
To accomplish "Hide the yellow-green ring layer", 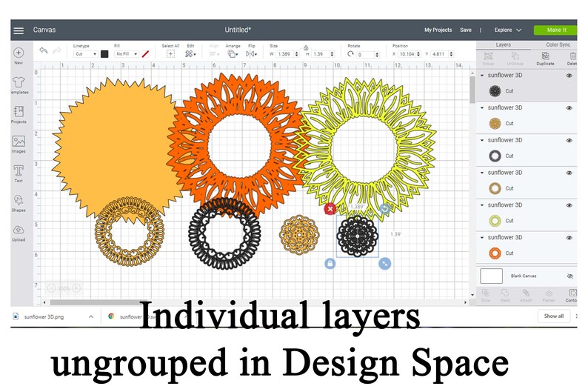I will pos(569,205).
